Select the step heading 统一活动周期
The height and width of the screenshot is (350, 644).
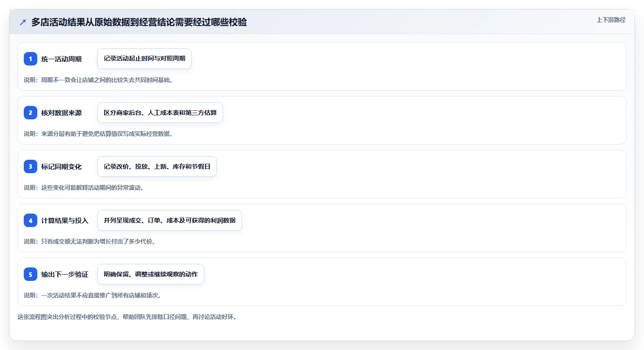click(61, 59)
